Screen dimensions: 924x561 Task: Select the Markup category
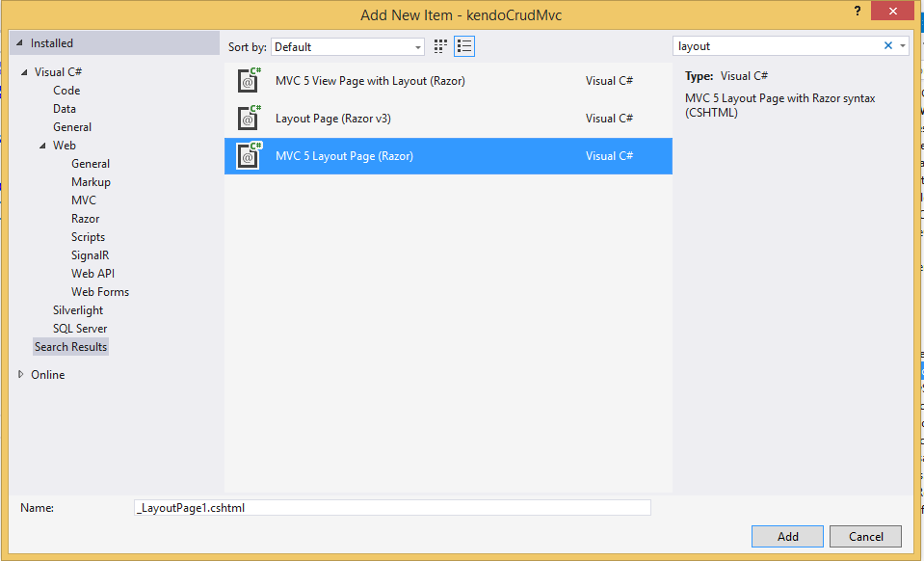click(x=91, y=181)
